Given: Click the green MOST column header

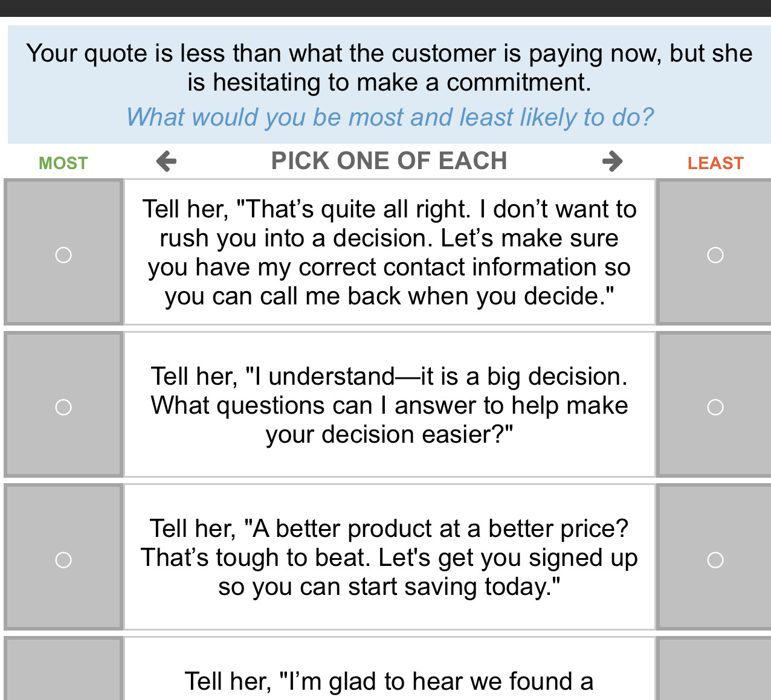Looking at the screenshot, I should point(63,162).
